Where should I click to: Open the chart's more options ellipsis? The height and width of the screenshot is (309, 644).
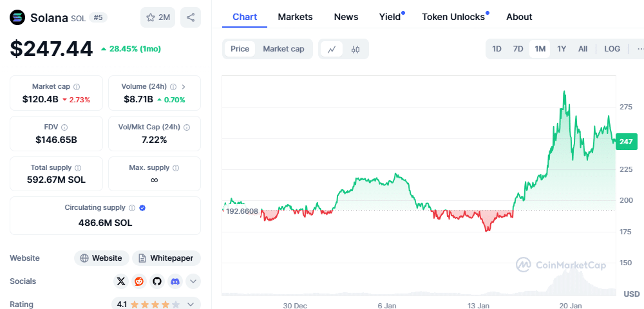639,49
